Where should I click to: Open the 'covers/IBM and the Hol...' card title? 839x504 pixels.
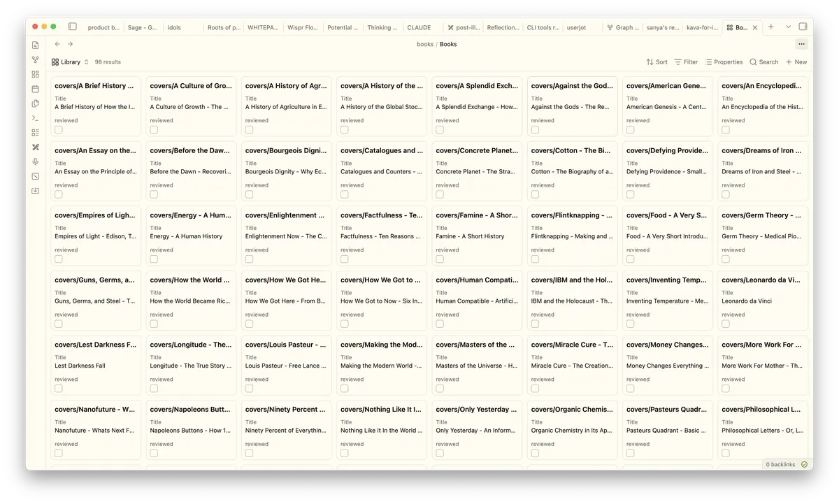pyautogui.click(x=572, y=280)
